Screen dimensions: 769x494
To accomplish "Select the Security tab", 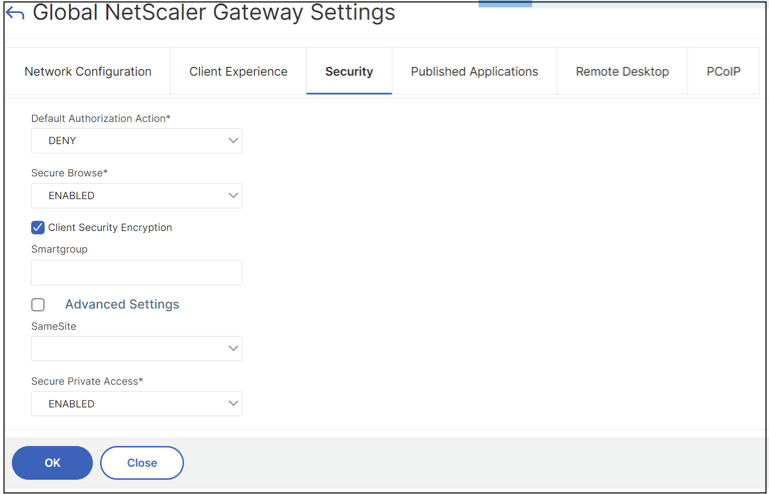I will click(349, 72).
